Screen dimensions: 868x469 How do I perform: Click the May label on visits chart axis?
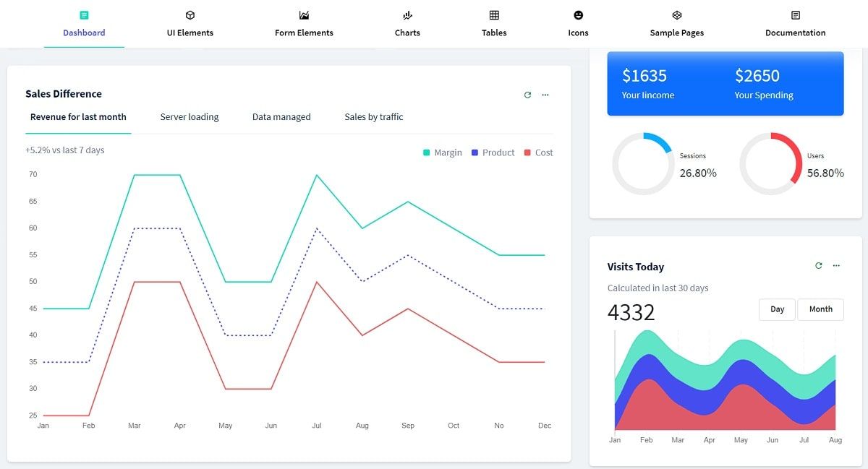(x=741, y=440)
